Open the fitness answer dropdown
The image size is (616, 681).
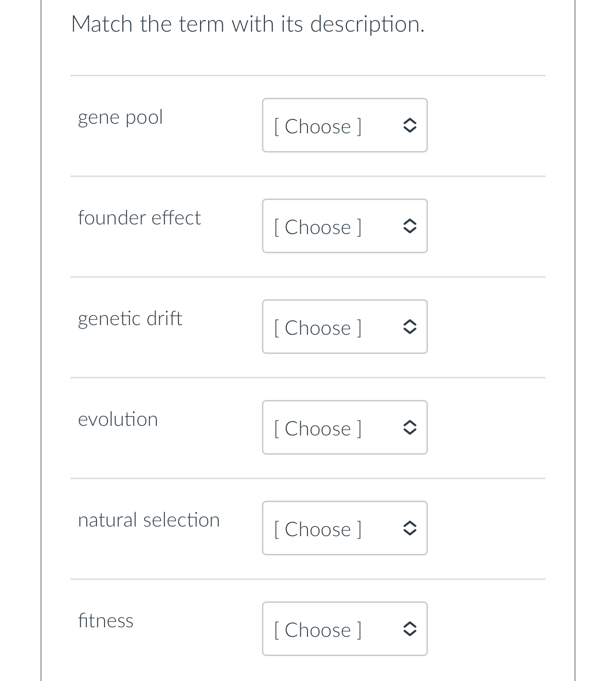click(344, 629)
